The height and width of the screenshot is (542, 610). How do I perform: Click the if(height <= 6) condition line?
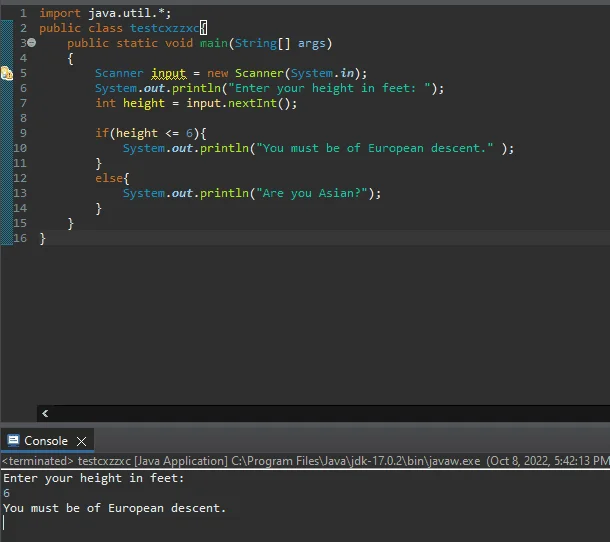pyautogui.click(x=151, y=133)
